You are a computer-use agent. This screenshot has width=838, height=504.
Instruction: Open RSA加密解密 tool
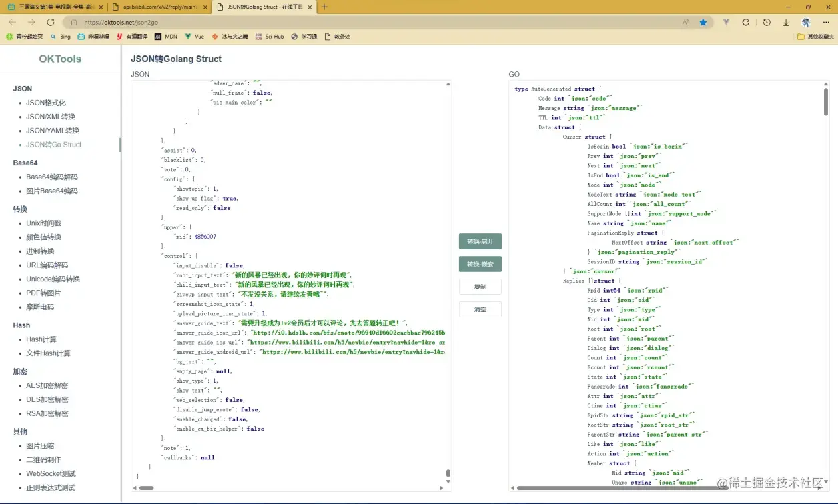47,414
